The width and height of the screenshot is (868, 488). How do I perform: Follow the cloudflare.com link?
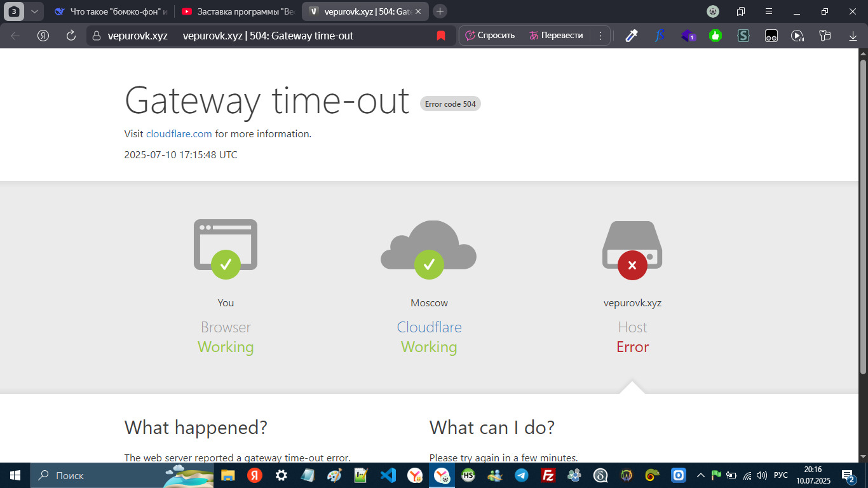179,133
